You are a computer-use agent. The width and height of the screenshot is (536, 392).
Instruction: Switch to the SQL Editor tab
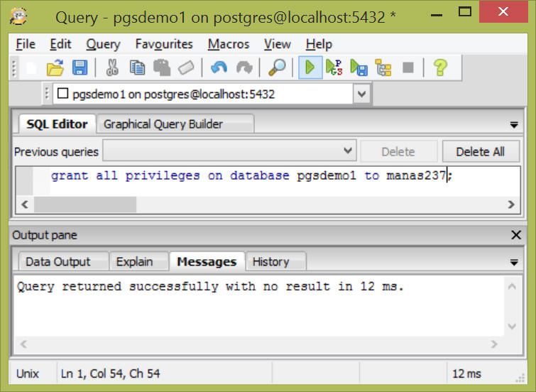point(57,124)
